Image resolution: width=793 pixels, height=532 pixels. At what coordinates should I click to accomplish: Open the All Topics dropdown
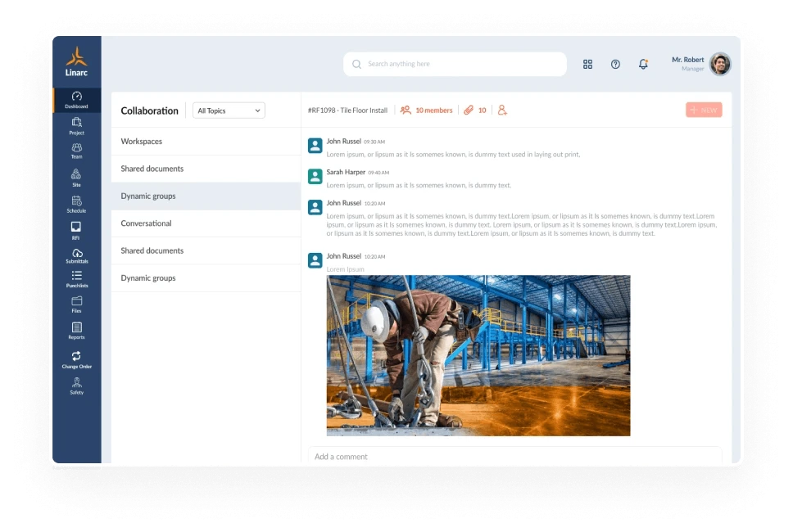point(228,110)
